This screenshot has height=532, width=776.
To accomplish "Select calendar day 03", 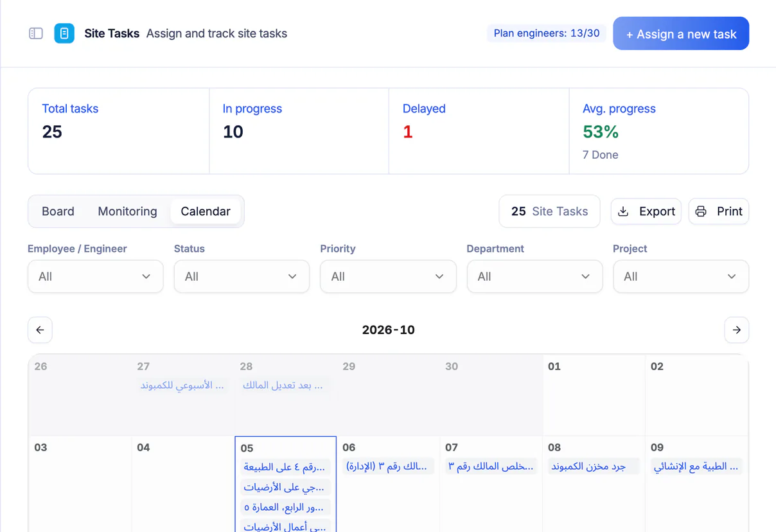I will click(80, 483).
